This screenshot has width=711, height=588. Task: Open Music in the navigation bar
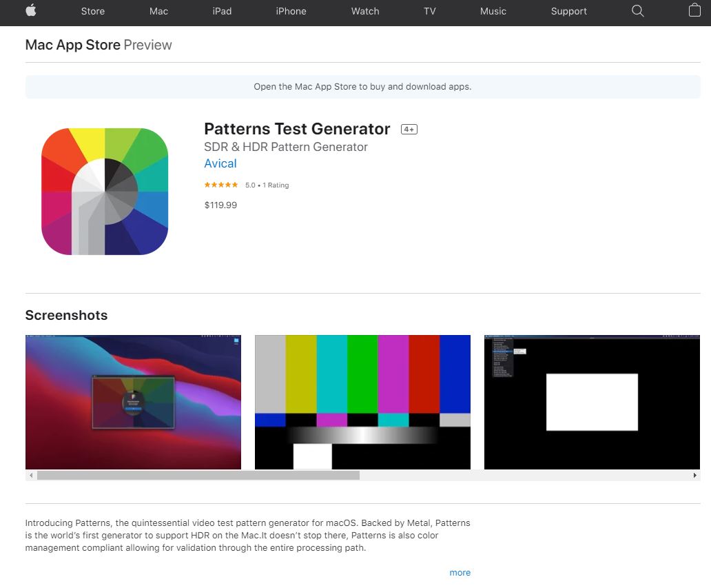pyautogui.click(x=493, y=11)
